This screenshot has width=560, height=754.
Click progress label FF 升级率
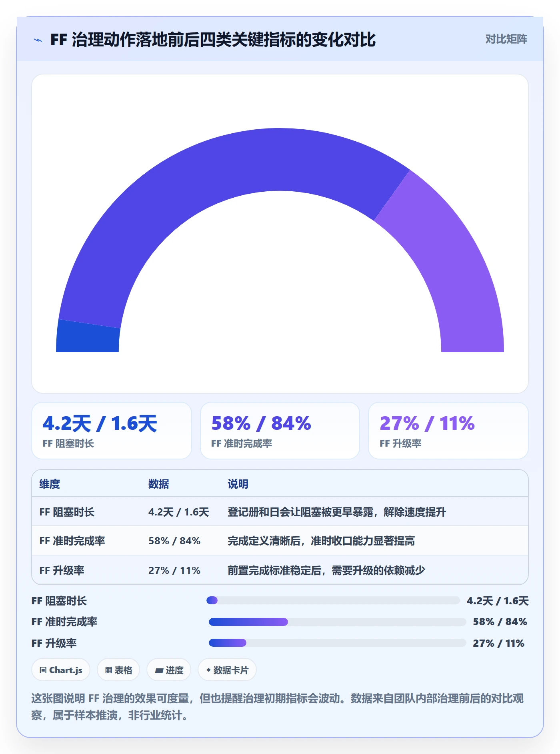pos(54,643)
